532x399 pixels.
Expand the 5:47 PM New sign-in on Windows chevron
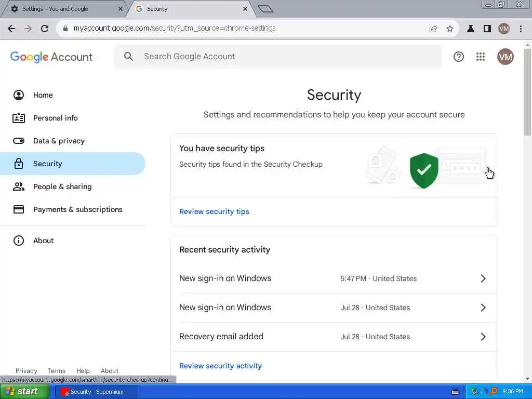coord(483,278)
